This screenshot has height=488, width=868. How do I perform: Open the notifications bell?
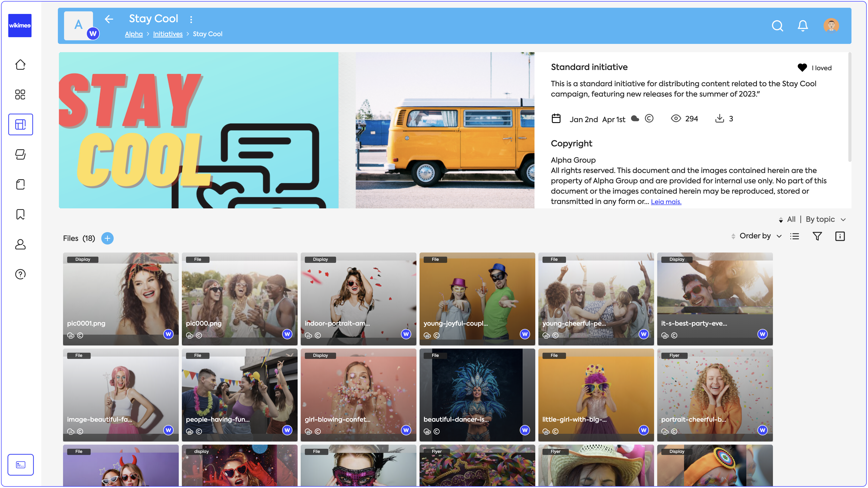pyautogui.click(x=803, y=26)
